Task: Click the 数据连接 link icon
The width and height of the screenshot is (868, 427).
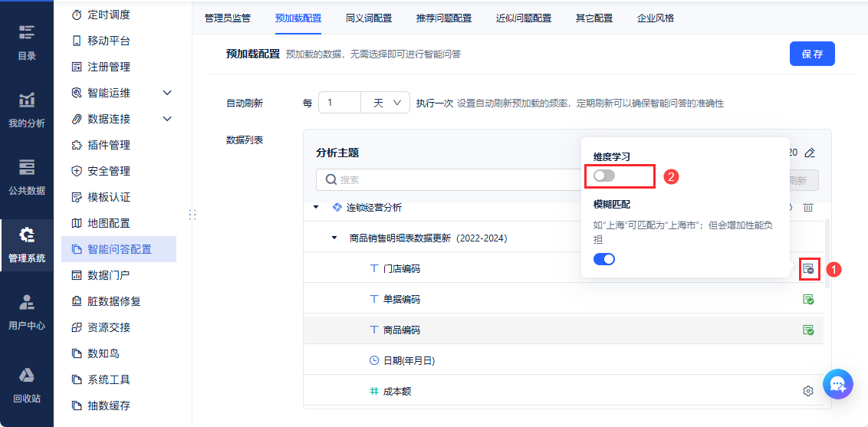Action: coord(77,119)
